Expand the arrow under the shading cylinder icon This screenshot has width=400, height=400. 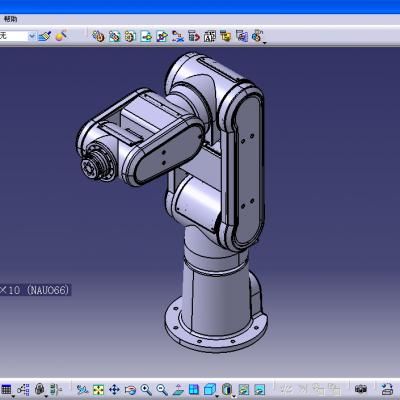(x=233, y=396)
